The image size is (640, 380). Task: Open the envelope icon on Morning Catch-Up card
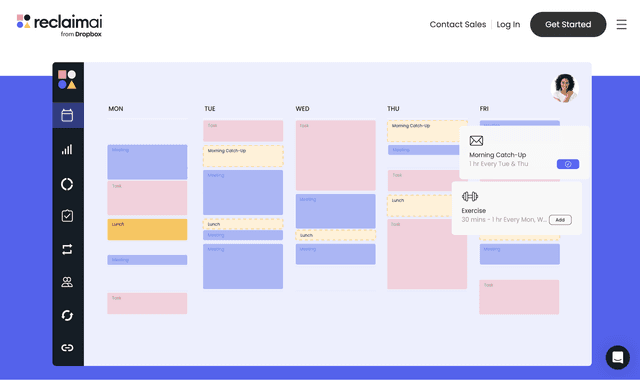[476, 141]
